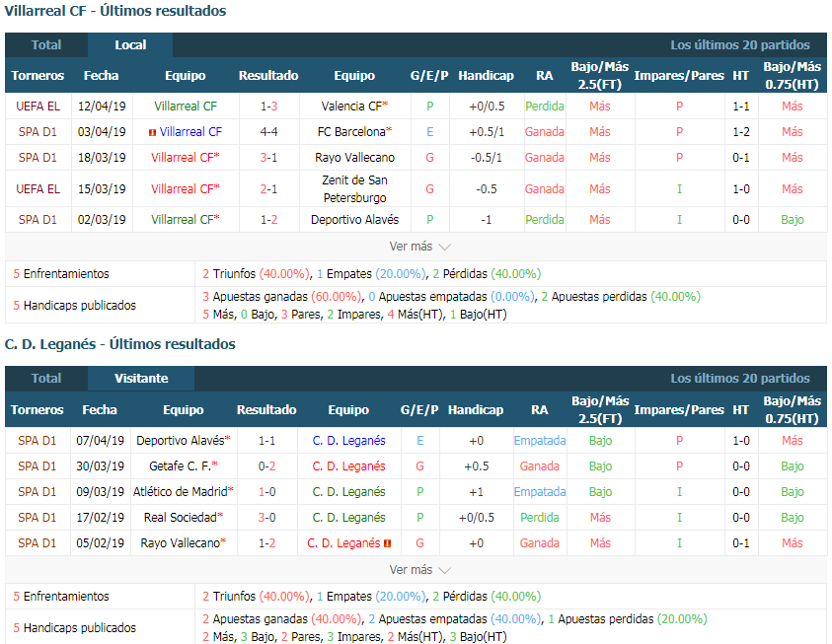832x644 pixels.
Task: Click Deportivo Alavés in the 07/04/19 match row
Action: click(183, 441)
